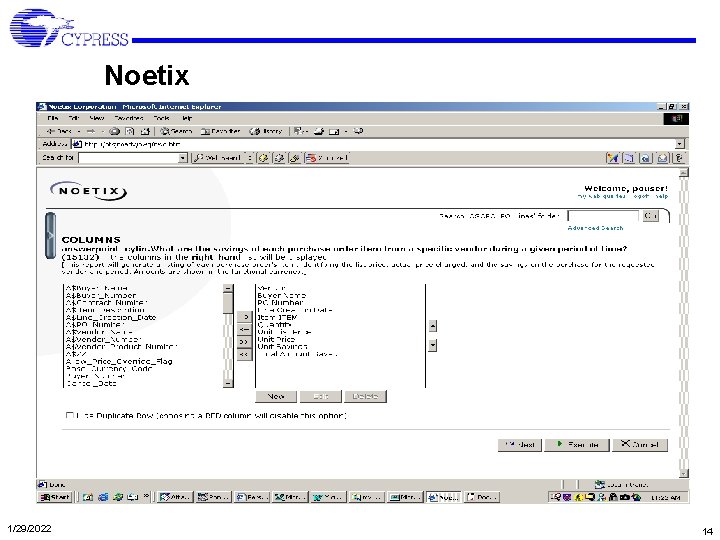Click the Next button
The image size is (720, 540).
(520, 444)
